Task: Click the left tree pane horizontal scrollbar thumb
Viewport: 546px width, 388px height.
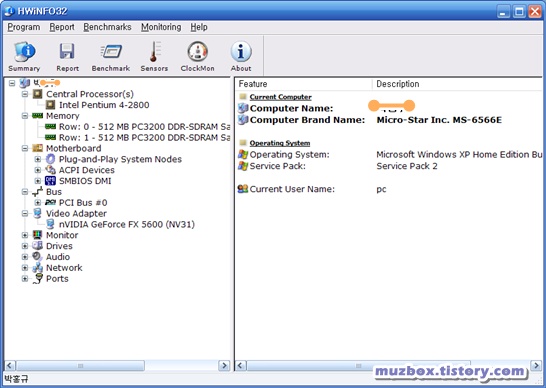Action: [x=80, y=365]
